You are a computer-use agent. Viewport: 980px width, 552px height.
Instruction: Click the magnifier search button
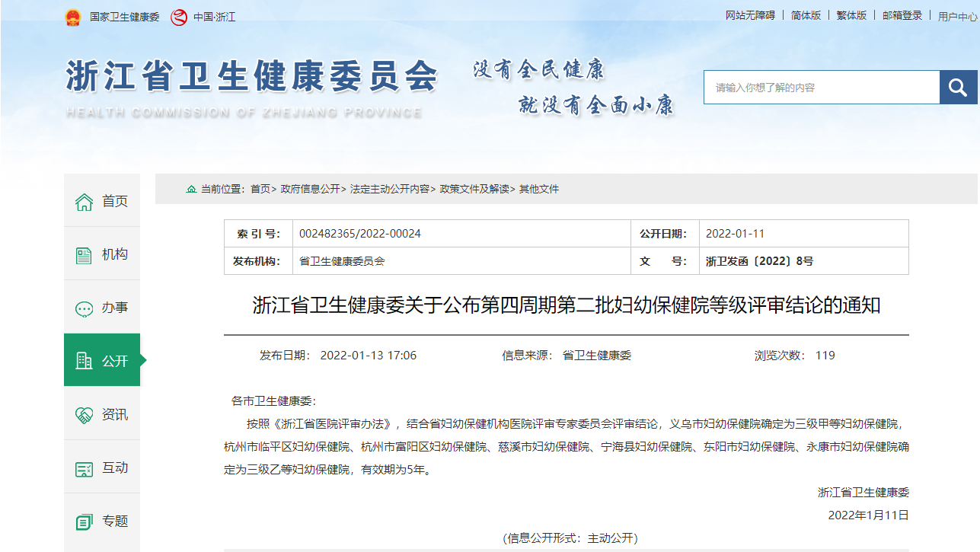958,88
